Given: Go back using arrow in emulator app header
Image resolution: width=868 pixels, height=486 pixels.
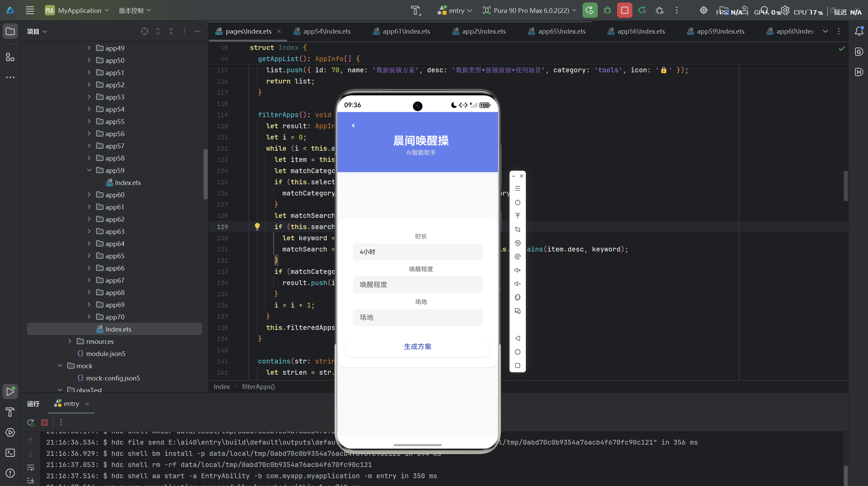Looking at the screenshot, I should point(353,126).
